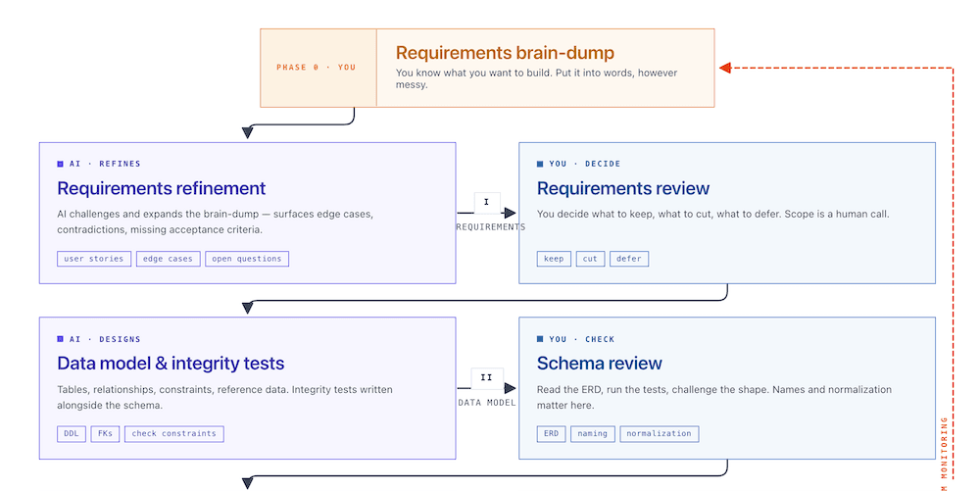Viewport: 980px width, 491px height.
Task: Click the 'DDL' tag
Action: [x=73, y=433]
